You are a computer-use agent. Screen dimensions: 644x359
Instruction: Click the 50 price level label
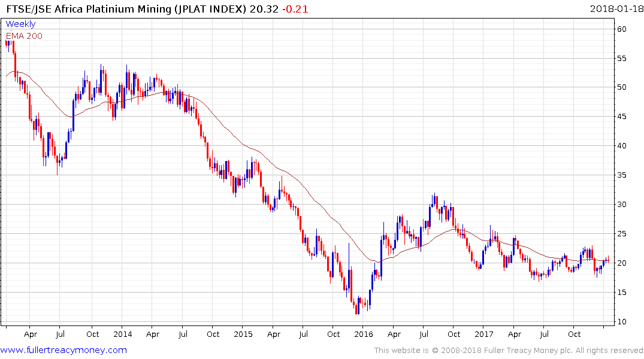coord(622,87)
